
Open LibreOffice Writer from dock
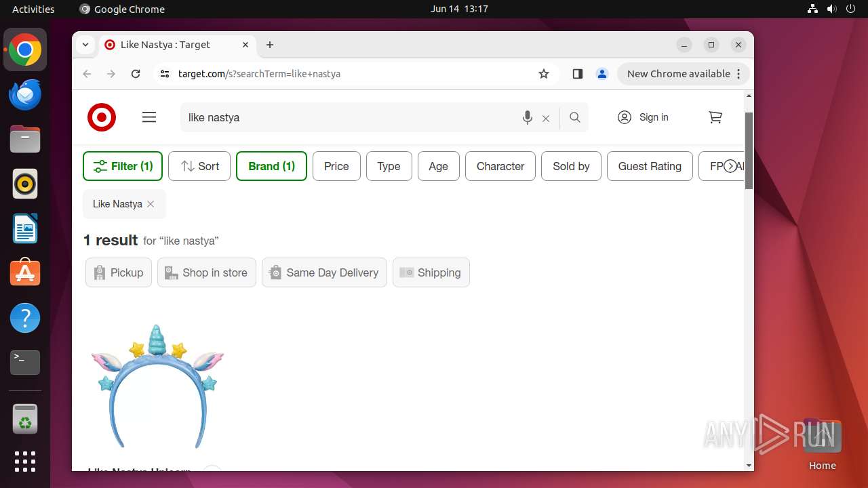pos(25,228)
